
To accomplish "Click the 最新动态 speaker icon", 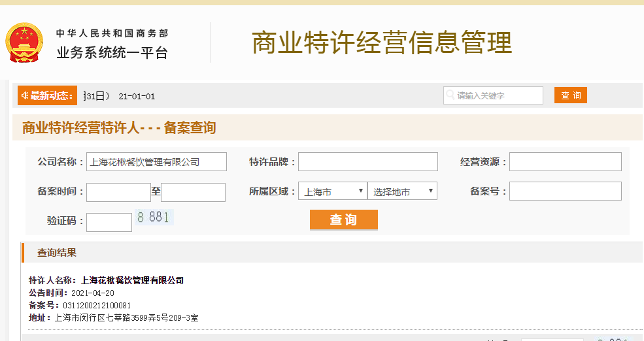I will click(24, 96).
